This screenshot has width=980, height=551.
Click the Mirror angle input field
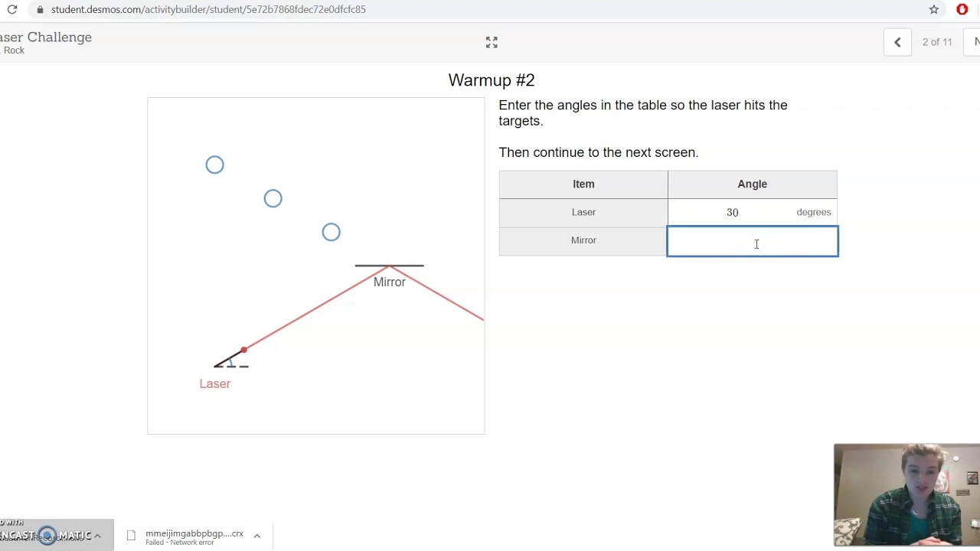(752, 241)
